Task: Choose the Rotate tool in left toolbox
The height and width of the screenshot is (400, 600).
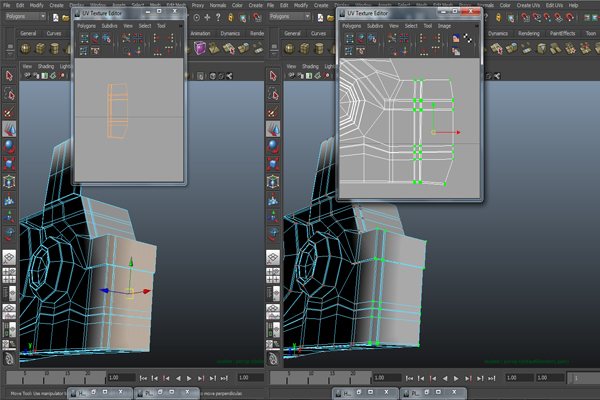Action: coord(9,147)
